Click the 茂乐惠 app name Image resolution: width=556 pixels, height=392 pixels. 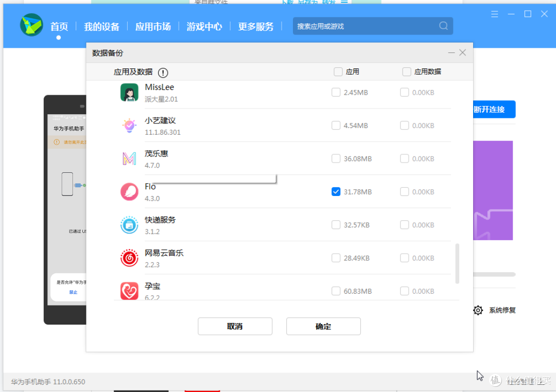click(157, 153)
